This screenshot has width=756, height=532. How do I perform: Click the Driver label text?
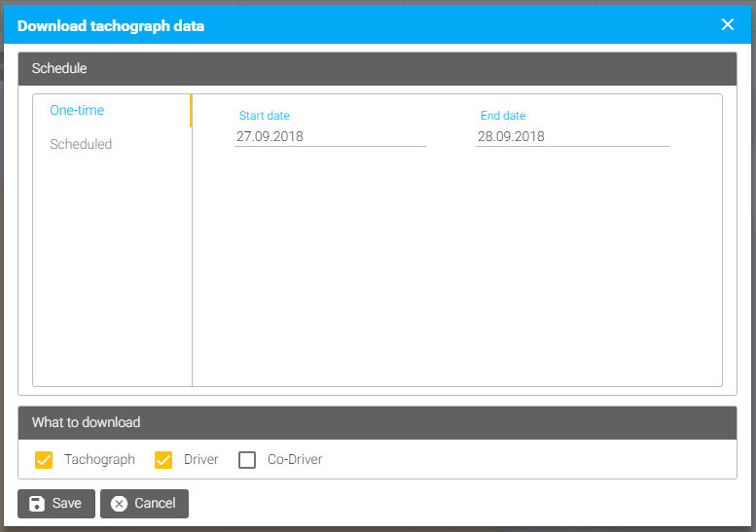(x=200, y=459)
